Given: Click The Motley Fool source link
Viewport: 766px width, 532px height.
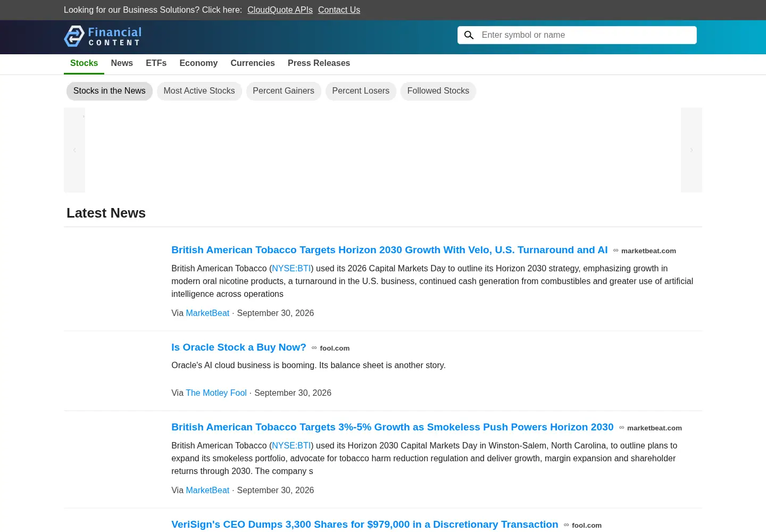Looking at the screenshot, I should pos(216,393).
